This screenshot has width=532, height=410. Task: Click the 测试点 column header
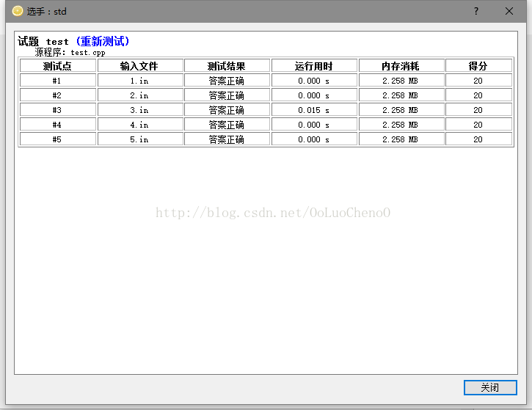point(58,66)
